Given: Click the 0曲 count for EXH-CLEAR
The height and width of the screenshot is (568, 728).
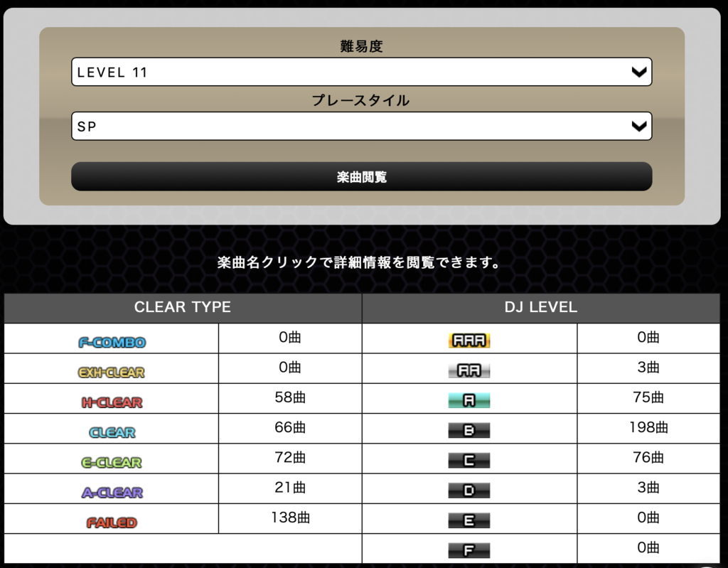Looking at the screenshot, I should pos(290,368).
